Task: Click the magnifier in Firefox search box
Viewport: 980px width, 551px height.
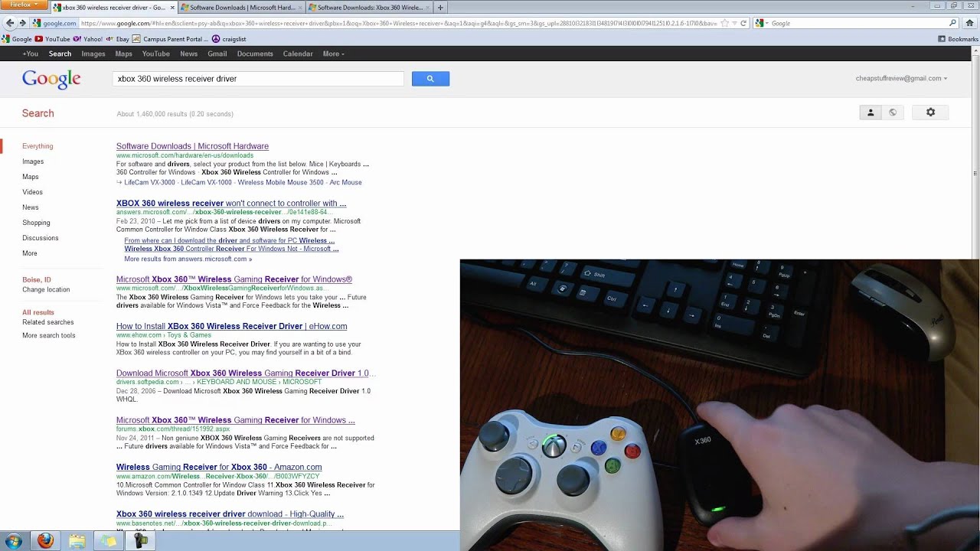Action: pyautogui.click(x=953, y=23)
